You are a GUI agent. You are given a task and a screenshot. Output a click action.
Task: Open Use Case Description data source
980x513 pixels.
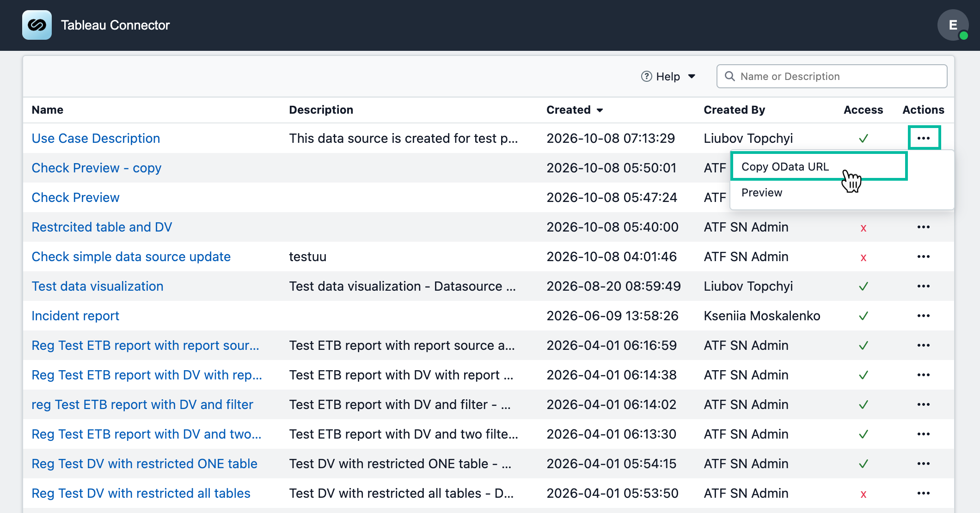pos(96,138)
